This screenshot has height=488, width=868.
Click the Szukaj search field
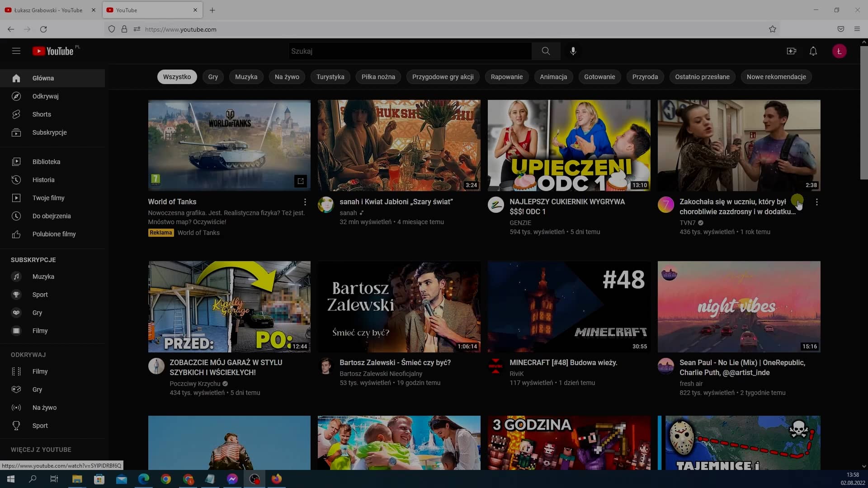click(409, 51)
